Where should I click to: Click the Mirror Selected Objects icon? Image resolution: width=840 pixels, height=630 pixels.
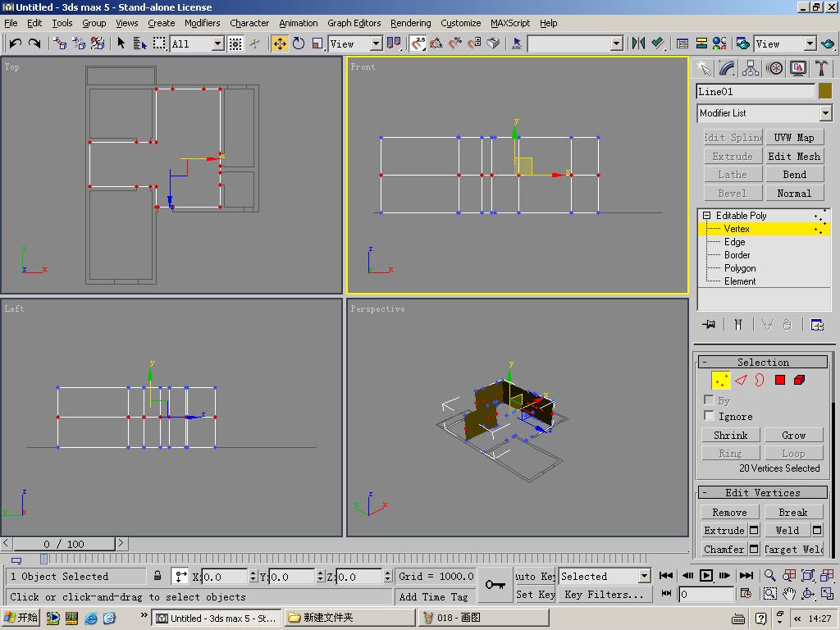coord(638,43)
